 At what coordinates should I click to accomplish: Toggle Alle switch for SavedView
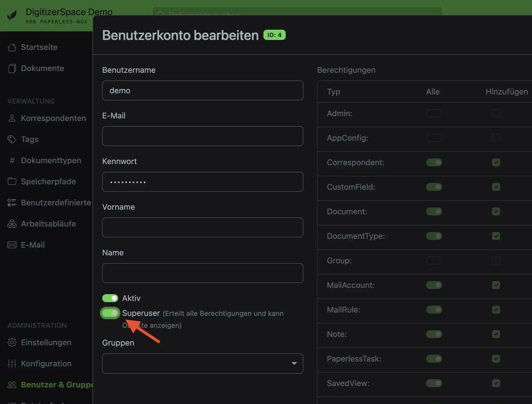click(x=434, y=383)
